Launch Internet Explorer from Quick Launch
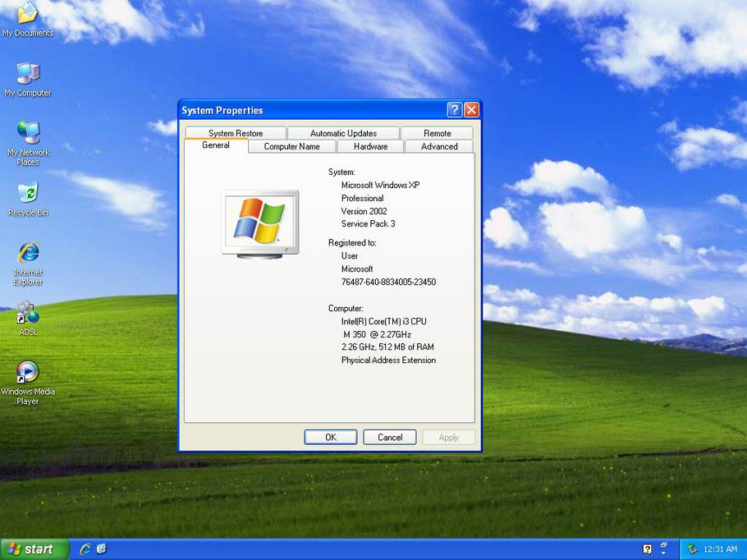 85,549
